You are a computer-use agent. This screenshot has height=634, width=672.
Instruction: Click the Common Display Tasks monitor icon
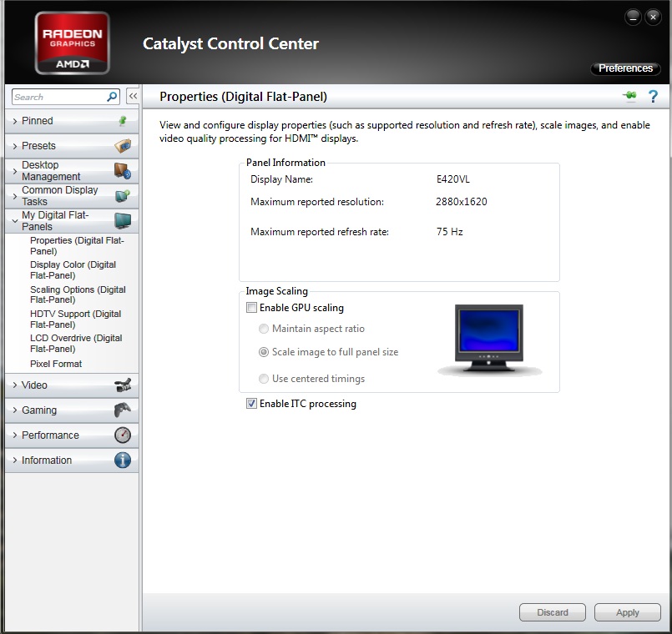click(x=123, y=196)
